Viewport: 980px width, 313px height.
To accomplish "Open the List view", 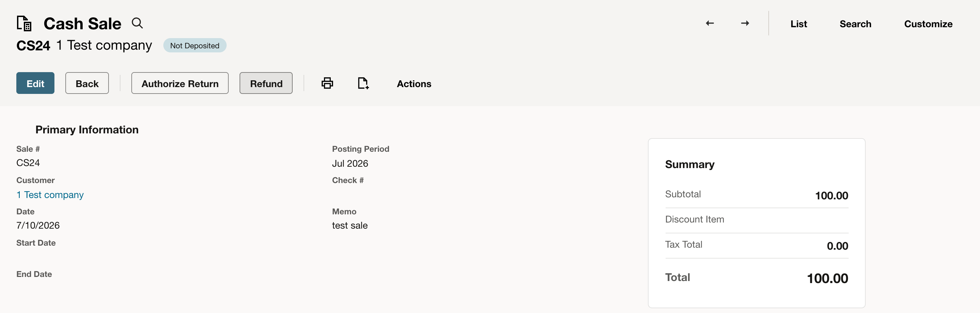I will 799,24.
